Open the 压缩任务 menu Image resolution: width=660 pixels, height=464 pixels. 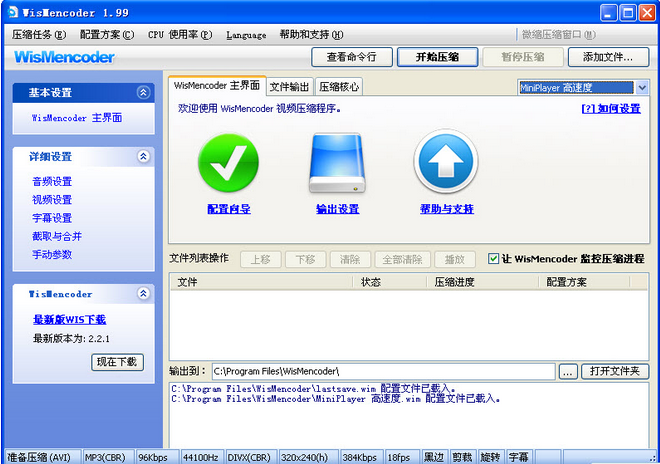39,35
